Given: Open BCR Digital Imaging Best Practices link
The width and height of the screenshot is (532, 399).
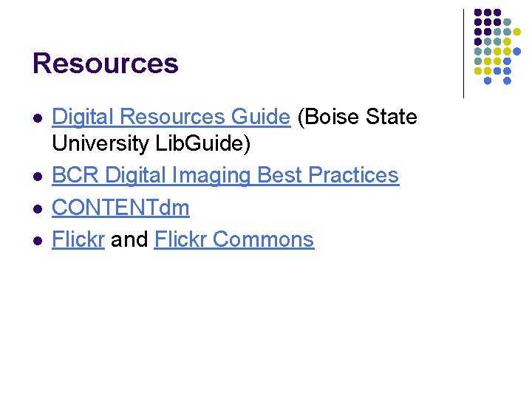Looking at the screenshot, I should point(225,175).
